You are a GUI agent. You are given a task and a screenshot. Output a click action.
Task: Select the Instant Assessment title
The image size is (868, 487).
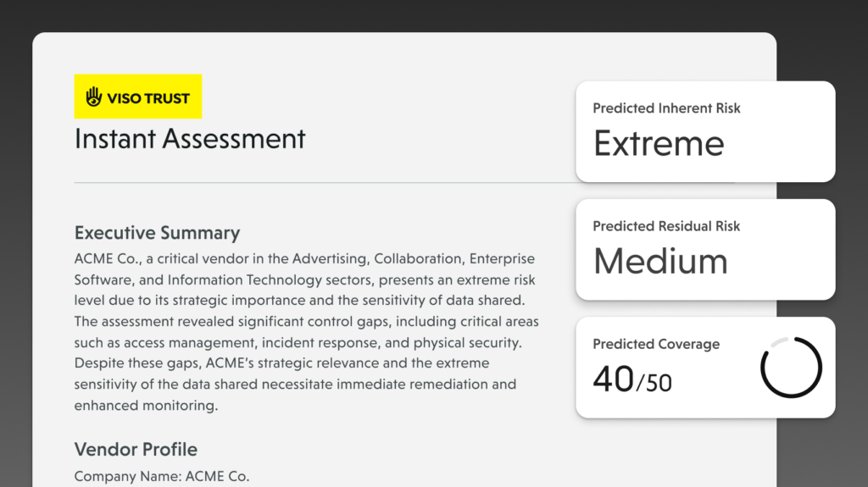click(190, 139)
